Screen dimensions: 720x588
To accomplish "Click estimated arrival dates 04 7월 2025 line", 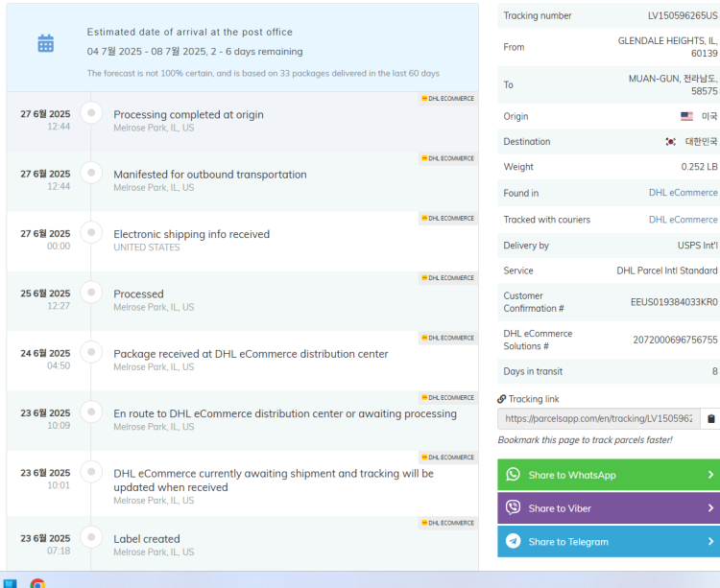I will 195,52.
